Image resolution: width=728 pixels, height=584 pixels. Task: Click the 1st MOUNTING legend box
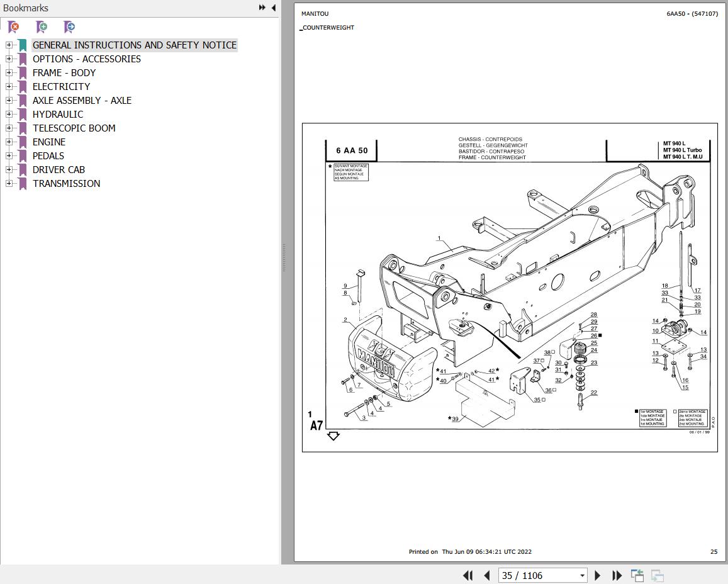[x=652, y=418]
